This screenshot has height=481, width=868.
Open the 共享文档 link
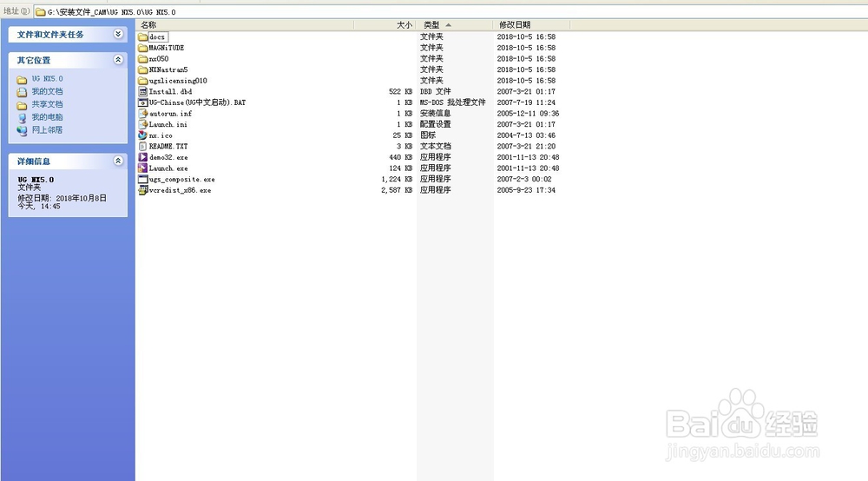coord(47,104)
